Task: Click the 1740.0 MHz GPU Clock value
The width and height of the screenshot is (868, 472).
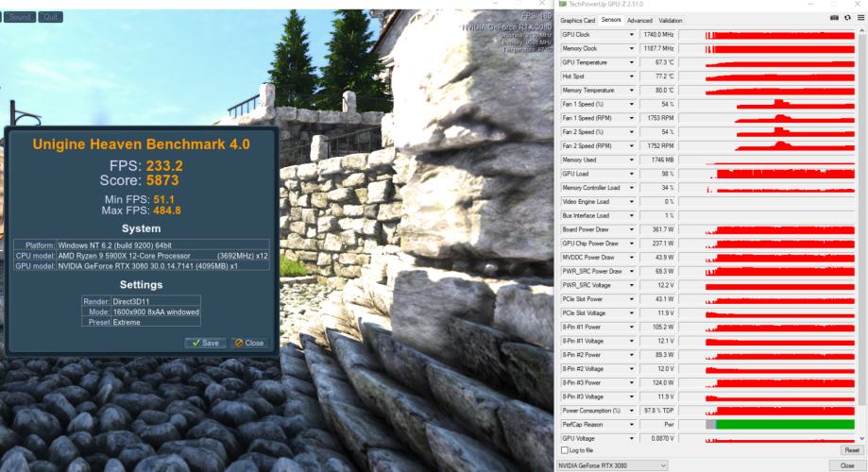Action: point(657,34)
